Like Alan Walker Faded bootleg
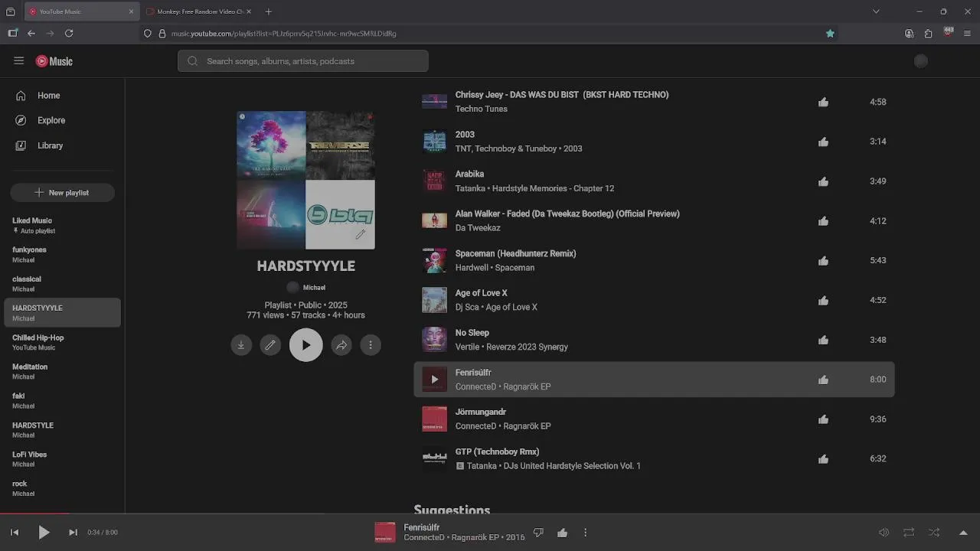This screenshot has width=980, height=551. pos(823,221)
